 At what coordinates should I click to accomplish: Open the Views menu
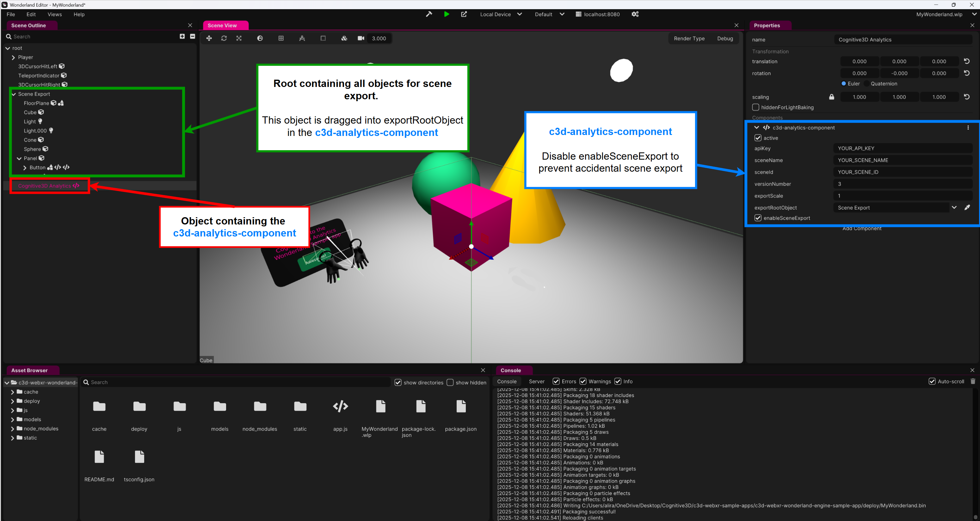(x=54, y=14)
